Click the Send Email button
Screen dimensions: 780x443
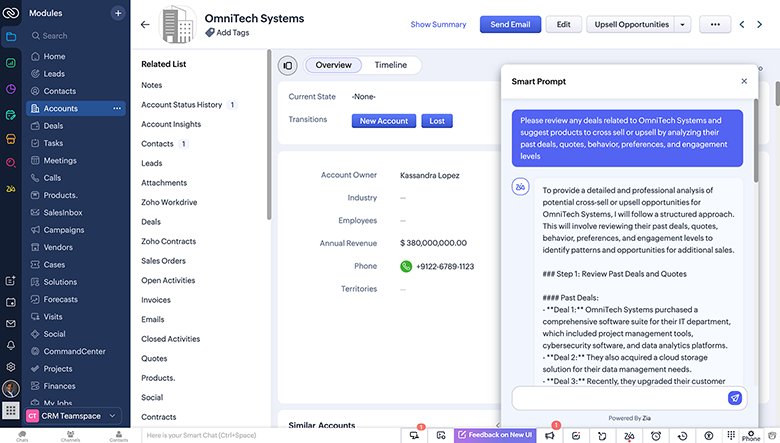point(510,24)
